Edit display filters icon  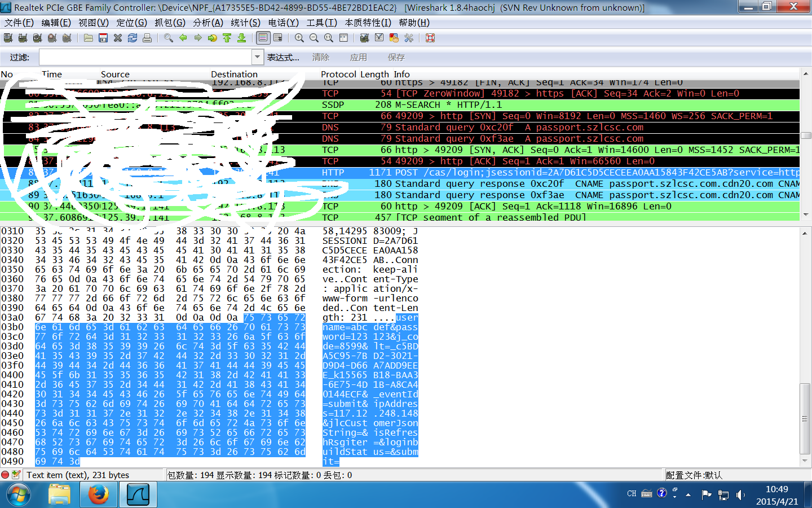click(379, 38)
